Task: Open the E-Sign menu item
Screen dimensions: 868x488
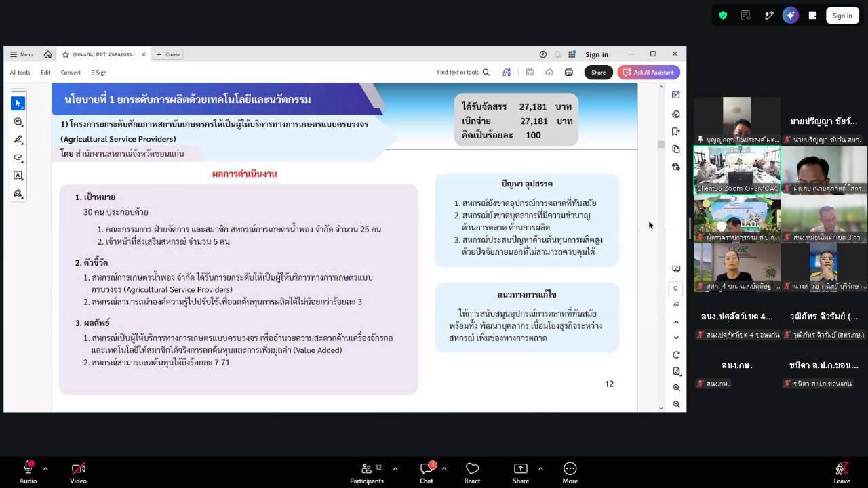Action: pos(99,73)
